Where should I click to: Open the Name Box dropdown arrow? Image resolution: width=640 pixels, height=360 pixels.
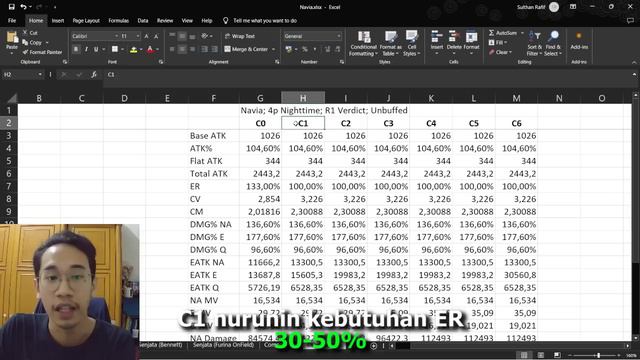tap(40, 75)
